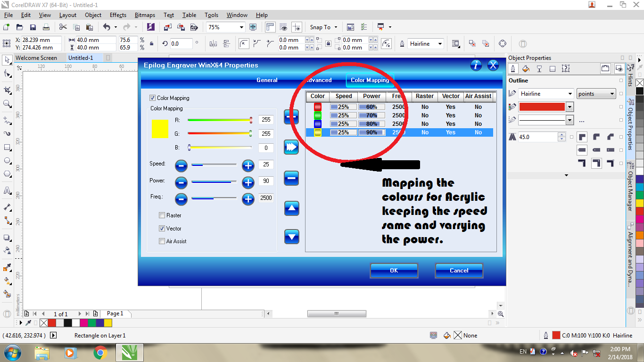The image size is (644, 362).
Task: Adjust the B color slider
Action: click(x=219, y=148)
